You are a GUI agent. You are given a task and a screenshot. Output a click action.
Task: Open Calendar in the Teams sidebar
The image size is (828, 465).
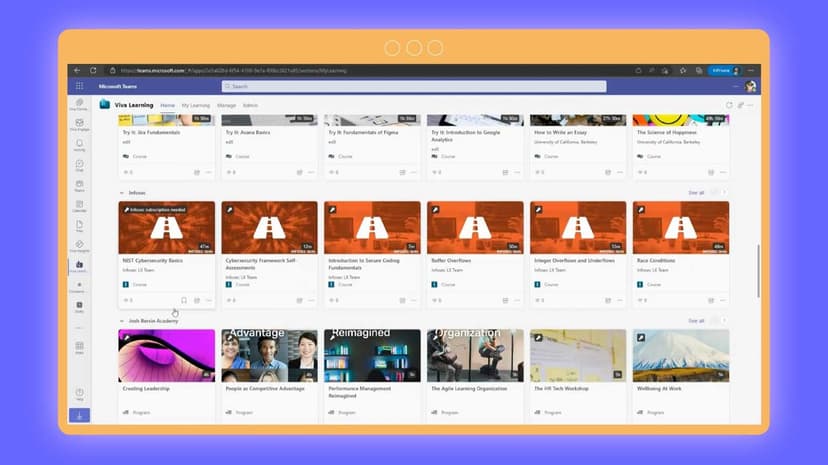click(x=79, y=206)
